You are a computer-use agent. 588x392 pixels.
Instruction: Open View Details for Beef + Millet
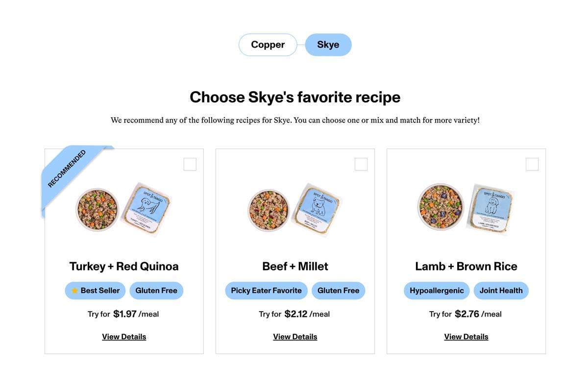[x=295, y=337]
